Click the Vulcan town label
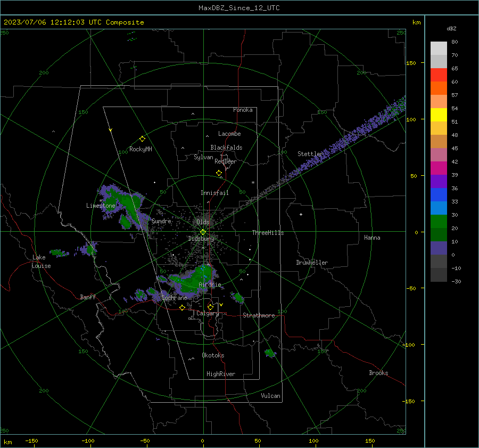 270,396
